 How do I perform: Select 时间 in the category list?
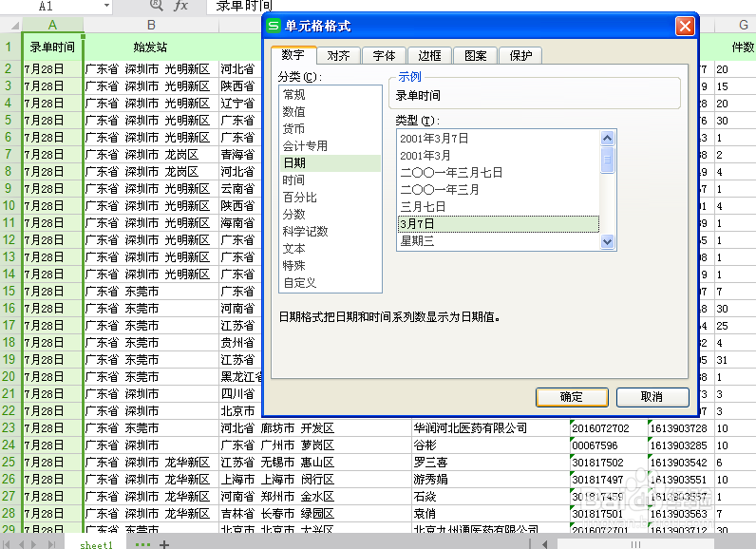(331, 180)
